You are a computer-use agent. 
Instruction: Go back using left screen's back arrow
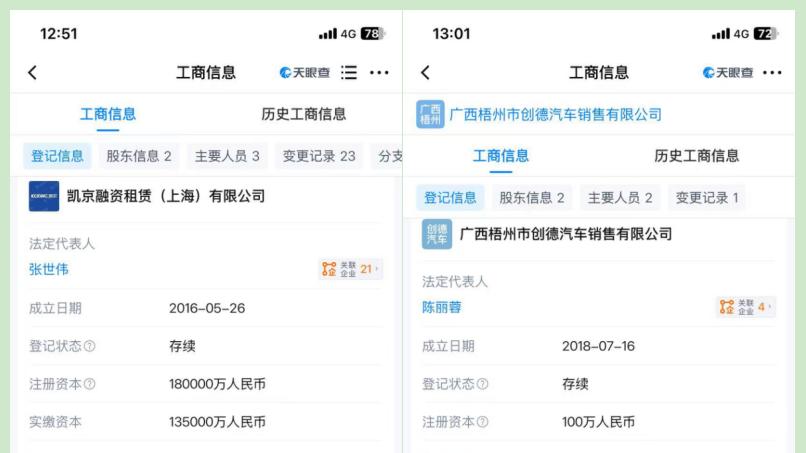(32, 73)
